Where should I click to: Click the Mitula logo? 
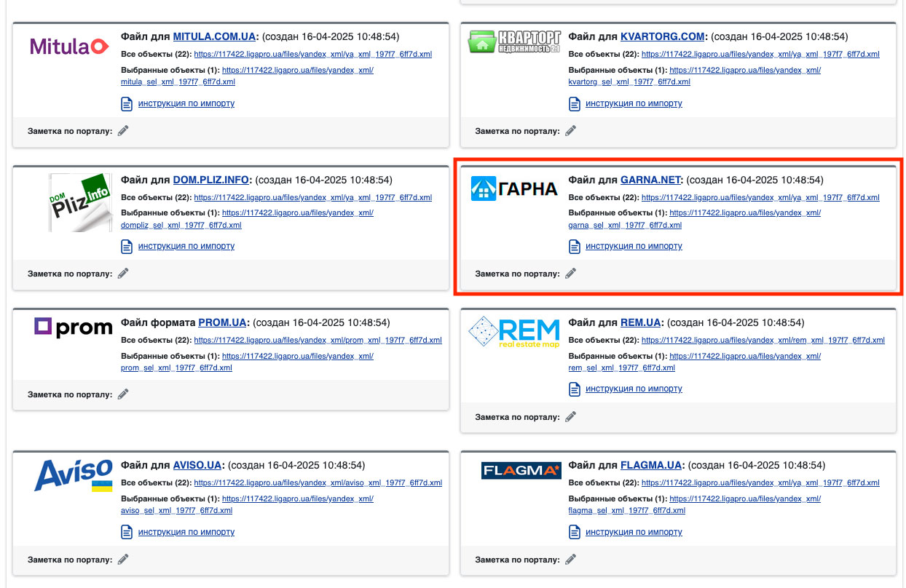tap(69, 47)
